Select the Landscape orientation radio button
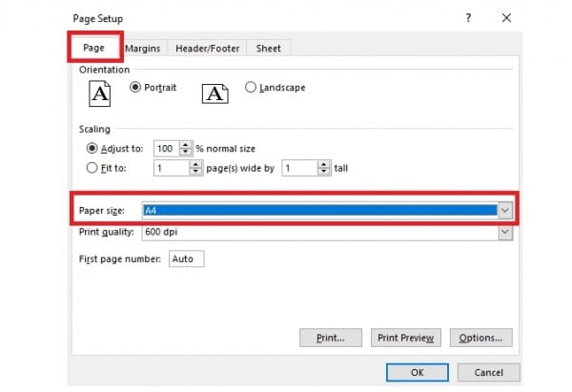The height and width of the screenshot is (392, 572). click(x=250, y=87)
